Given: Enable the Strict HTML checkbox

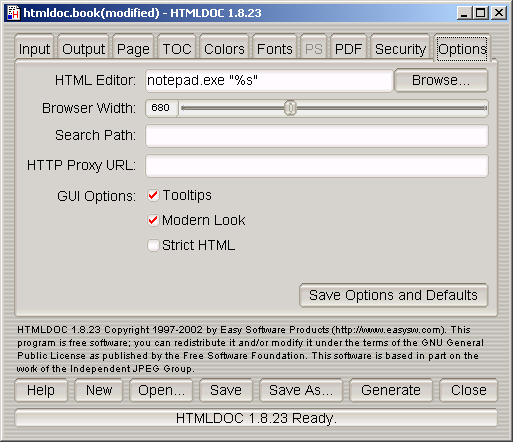Looking at the screenshot, I should [153, 245].
